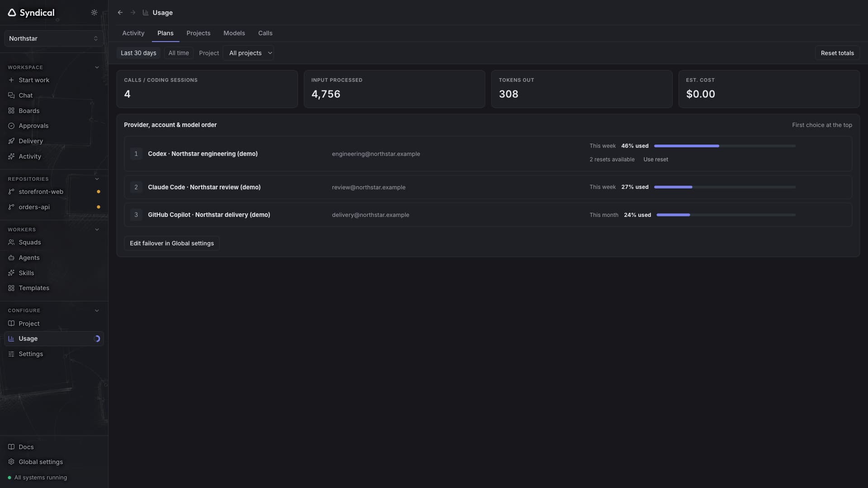Open the Docs link
Screen dimensions: 868x488
pos(54,447)
